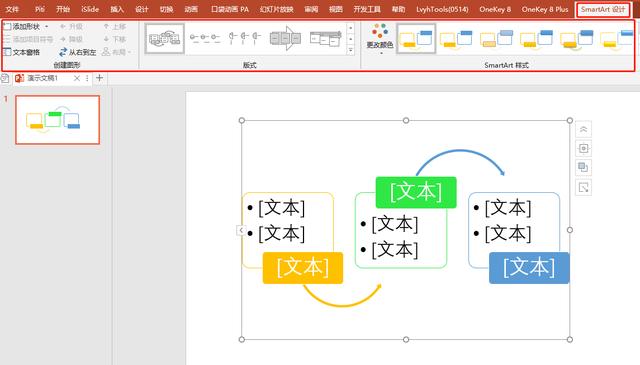Screen dimensions: 640x365
Task: Click the 演示文稿1 document tab
Action: pos(42,78)
